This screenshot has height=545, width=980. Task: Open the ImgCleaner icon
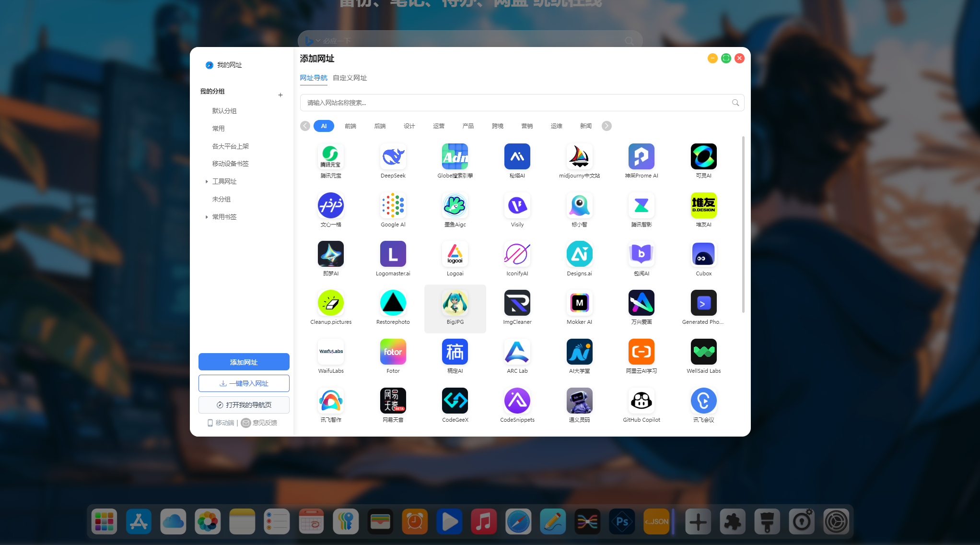tap(517, 303)
